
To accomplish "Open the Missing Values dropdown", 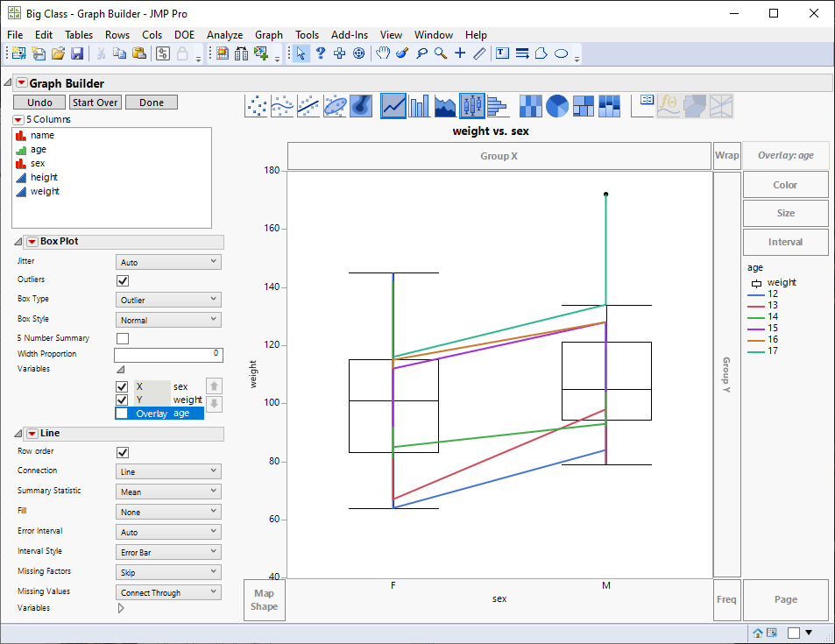I will click(168, 592).
